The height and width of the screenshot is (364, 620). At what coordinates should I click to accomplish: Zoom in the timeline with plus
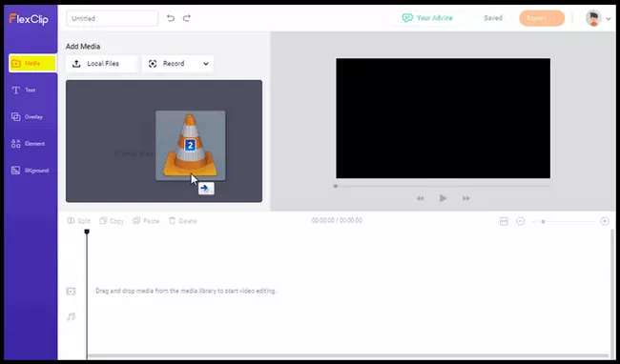pyautogui.click(x=605, y=221)
